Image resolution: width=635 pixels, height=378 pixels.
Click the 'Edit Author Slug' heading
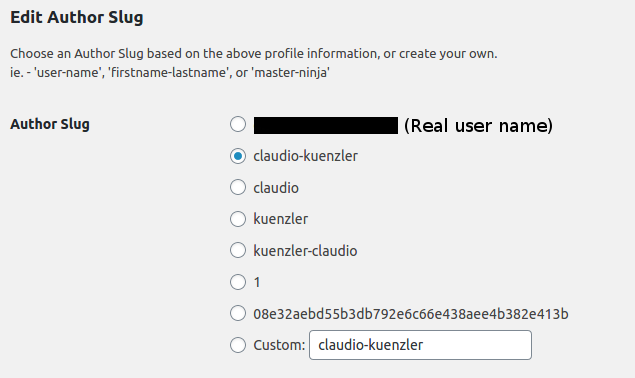(77, 17)
